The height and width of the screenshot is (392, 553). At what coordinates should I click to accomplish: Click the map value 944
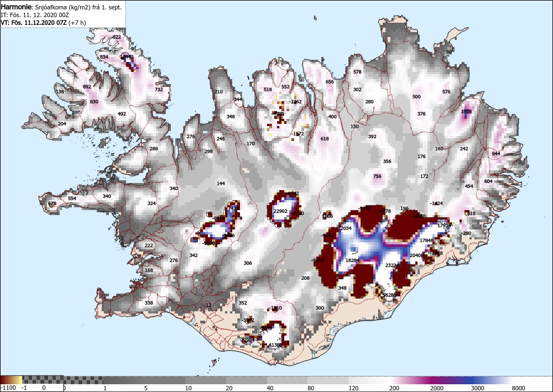point(496,154)
